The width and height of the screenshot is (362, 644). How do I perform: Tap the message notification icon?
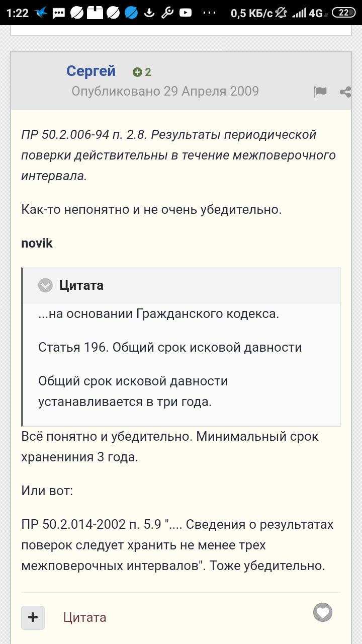click(x=59, y=13)
